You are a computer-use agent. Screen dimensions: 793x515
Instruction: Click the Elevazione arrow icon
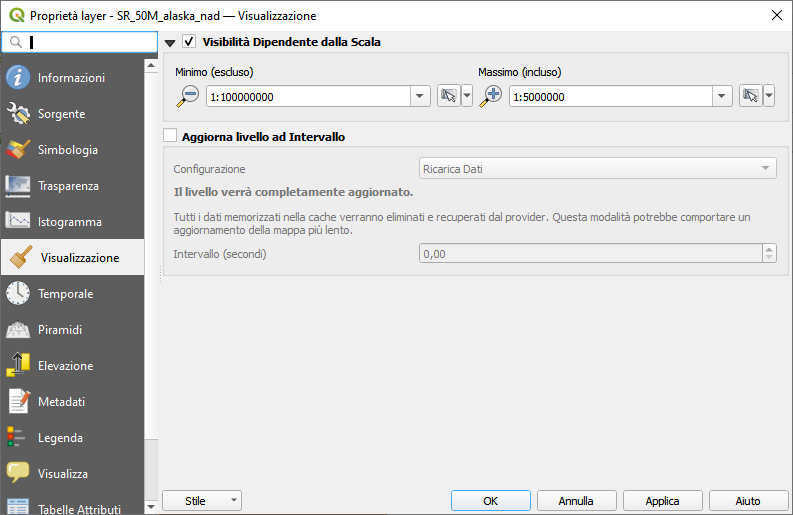(x=18, y=365)
